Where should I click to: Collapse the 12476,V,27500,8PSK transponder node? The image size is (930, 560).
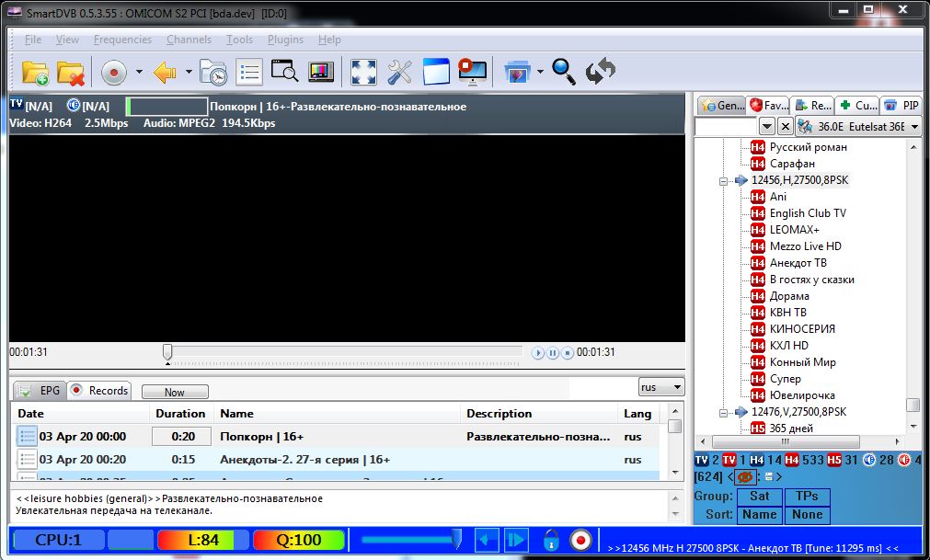coord(723,413)
